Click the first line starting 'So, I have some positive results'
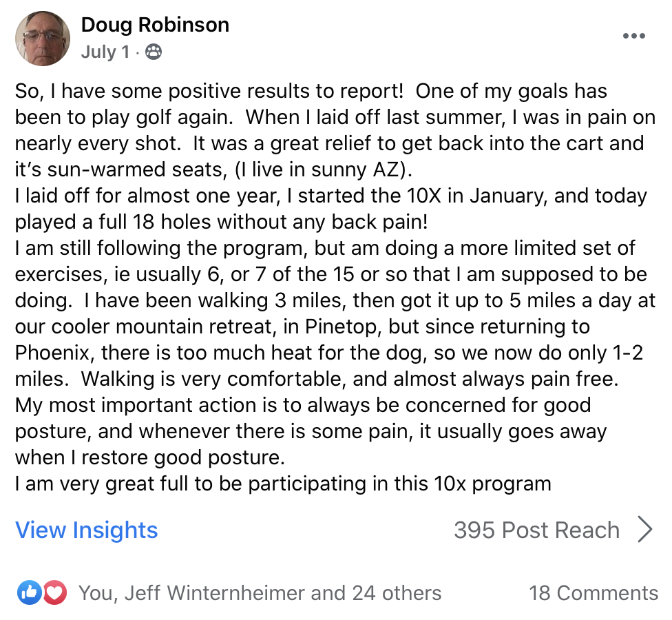 coord(311,92)
